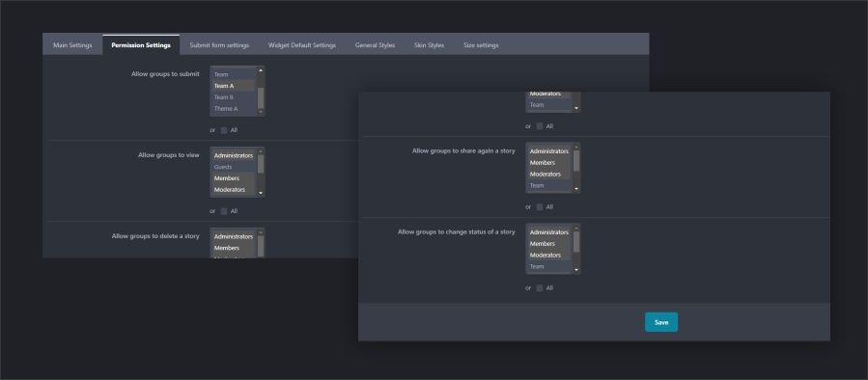This screenshot has height=380, width=868.
Task: Click the scrollbar thumb in the share-again list
Action: pyautogui.click(x=576, y=160)
